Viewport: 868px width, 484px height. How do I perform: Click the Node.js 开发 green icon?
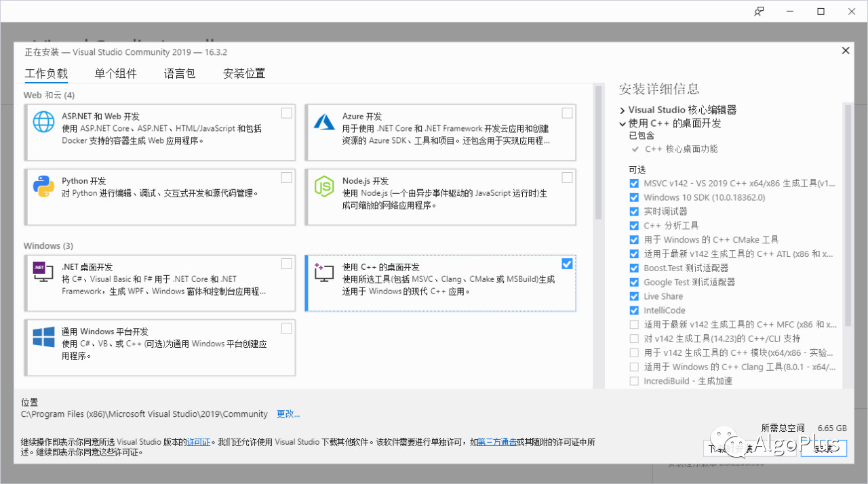tap(324, 187)
